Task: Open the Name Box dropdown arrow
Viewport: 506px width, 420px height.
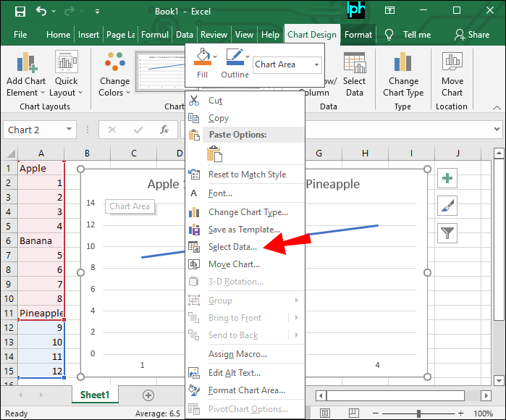Action: (69, 130)
